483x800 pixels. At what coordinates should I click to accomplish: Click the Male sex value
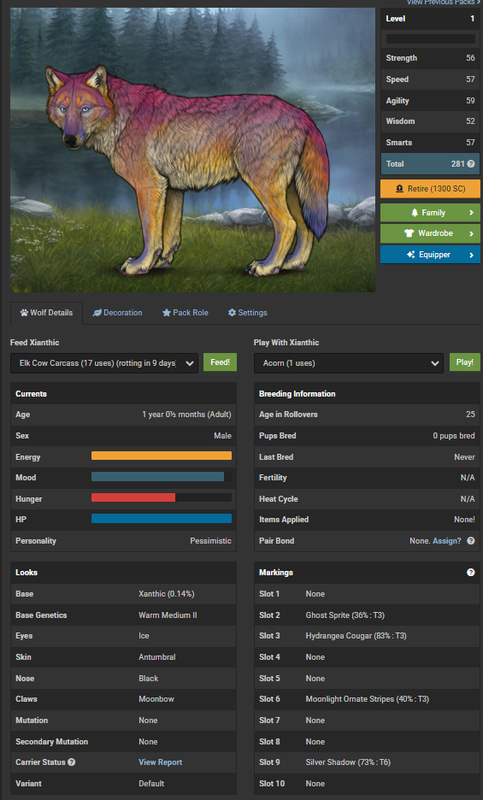click(x=222, y=436)
